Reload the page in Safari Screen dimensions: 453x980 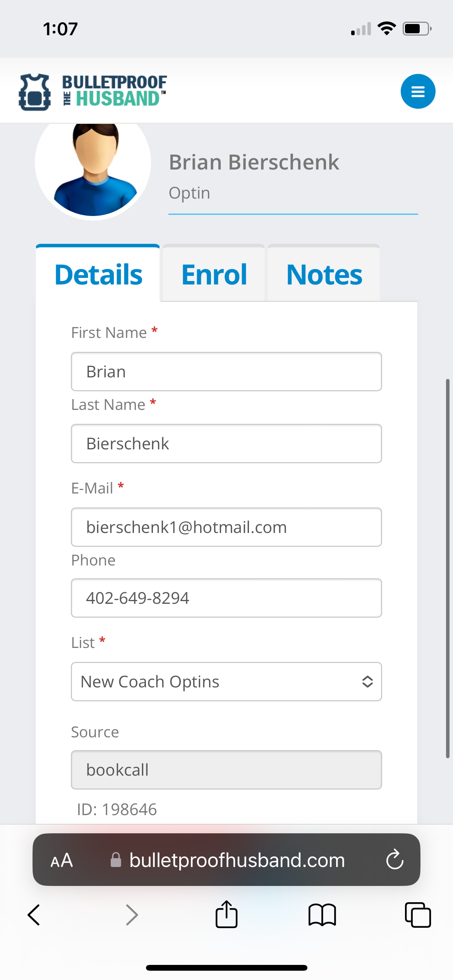395,860
